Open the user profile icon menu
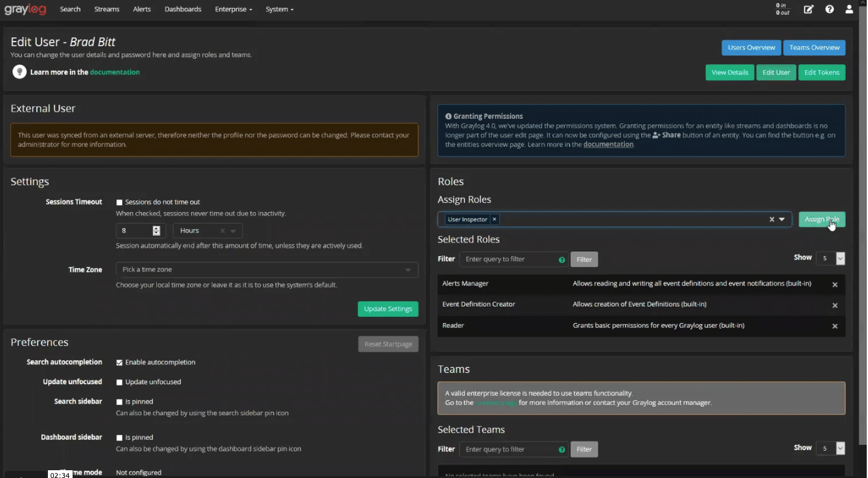This screenshot has height=478, width=868. click(x=849, y=10)
